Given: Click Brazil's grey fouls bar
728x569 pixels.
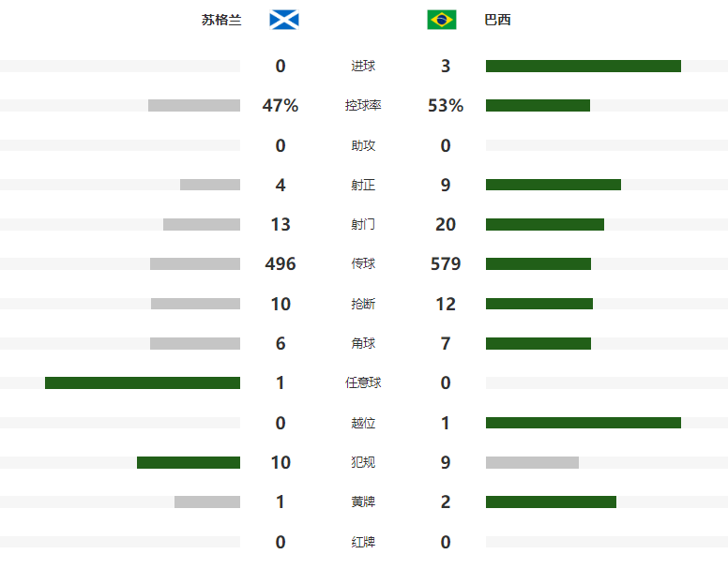Looking at the screenshot, I should [x=532, y=462].
